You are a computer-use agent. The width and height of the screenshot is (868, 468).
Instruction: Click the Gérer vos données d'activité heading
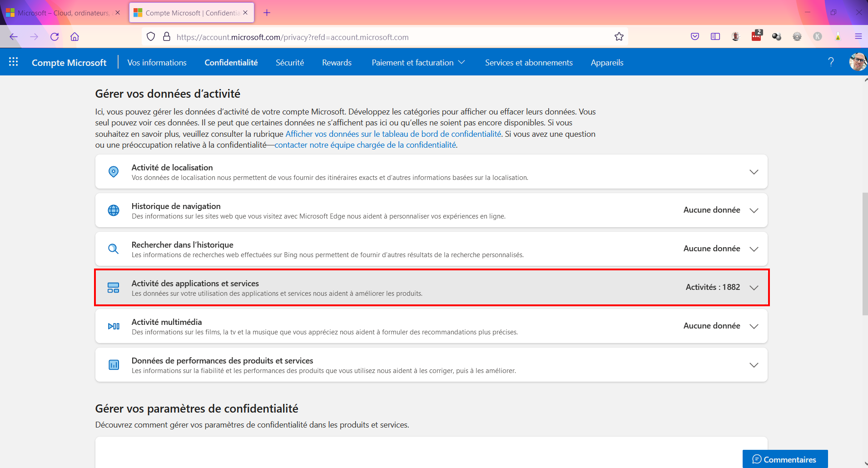point(168,94)
